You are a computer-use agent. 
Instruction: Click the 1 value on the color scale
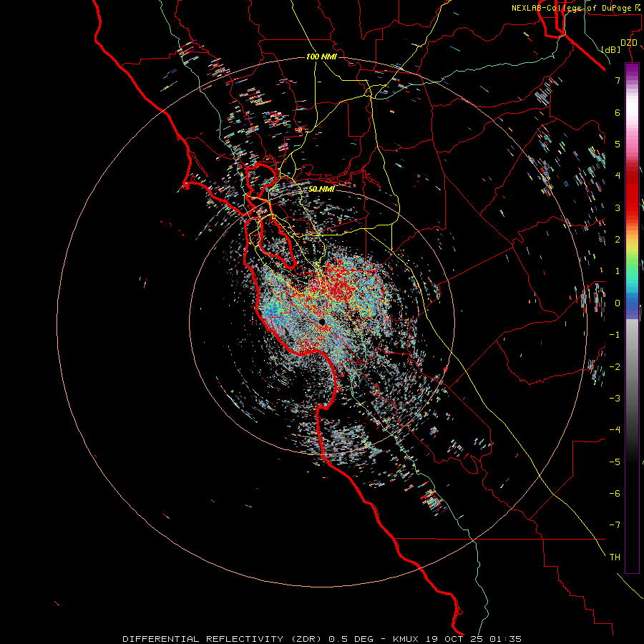(x=618, y=271)
